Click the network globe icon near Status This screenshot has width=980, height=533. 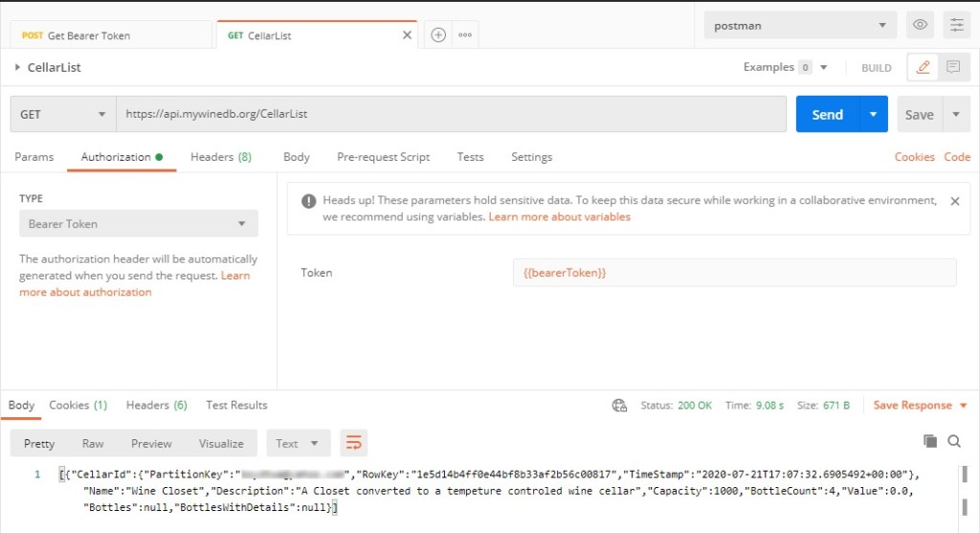[619, 406]
